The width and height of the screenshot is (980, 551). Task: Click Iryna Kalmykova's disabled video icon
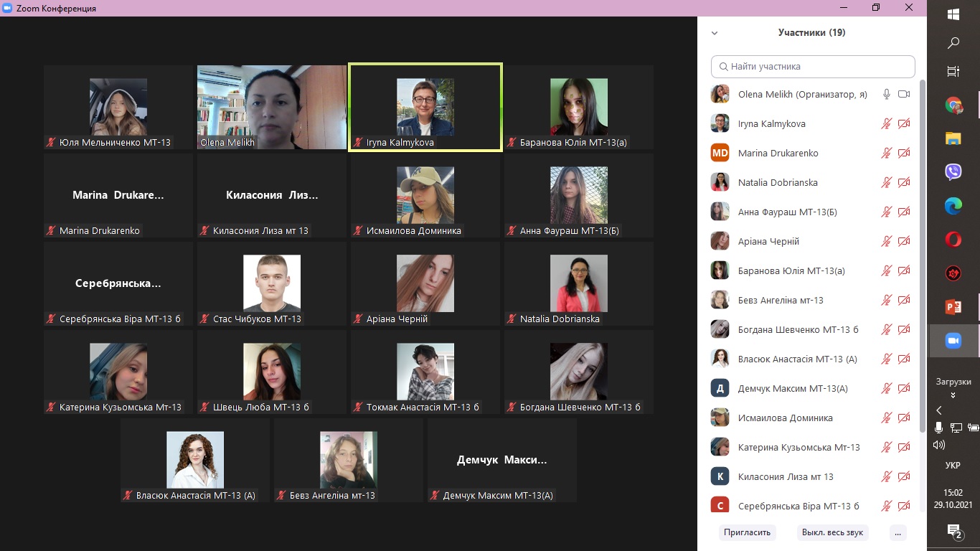(904, 123)
